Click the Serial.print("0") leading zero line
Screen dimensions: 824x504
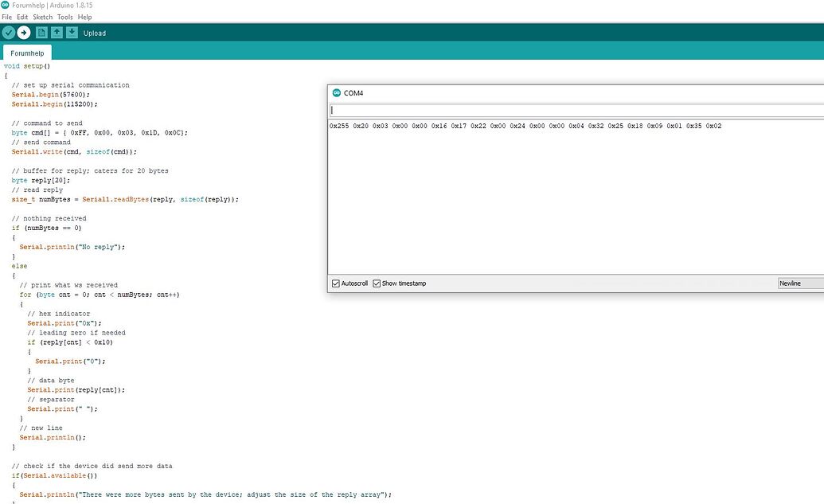click(70, 361)
